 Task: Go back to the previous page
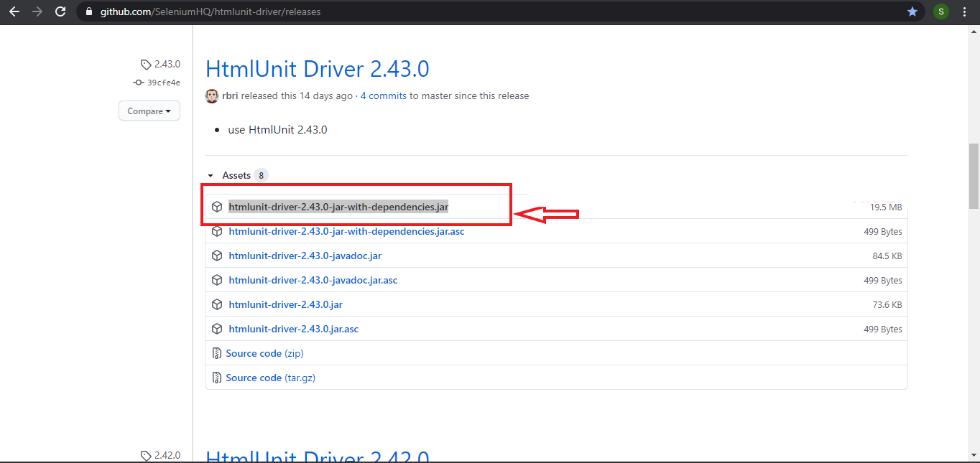tap(14, 11)
